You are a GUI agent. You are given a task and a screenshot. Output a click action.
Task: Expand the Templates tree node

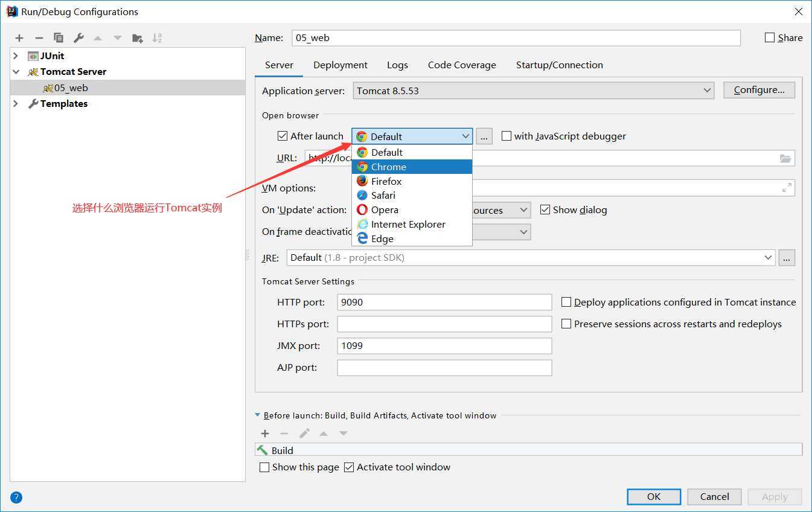[x=16, y=104]
